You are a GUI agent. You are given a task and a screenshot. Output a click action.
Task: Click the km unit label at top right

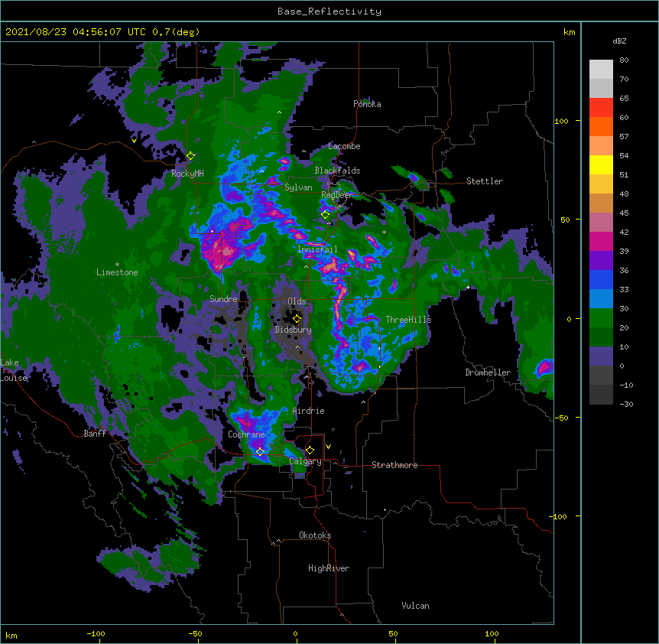point(569,32)
